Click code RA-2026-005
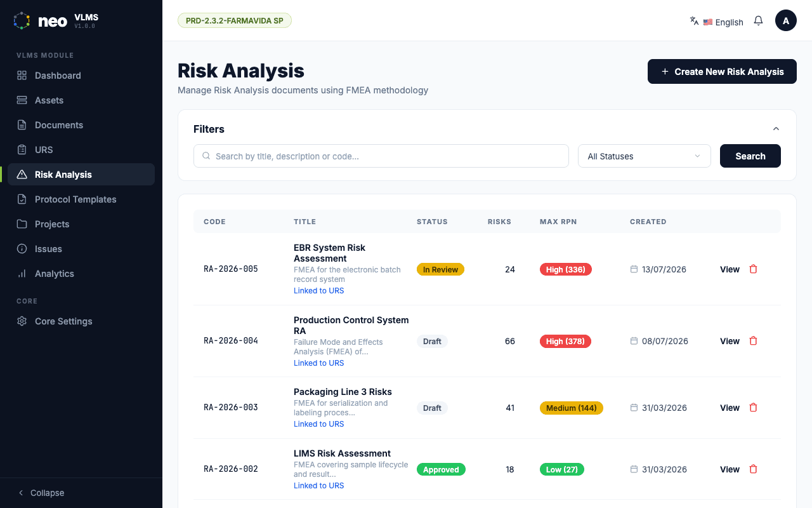This screenshot has height=508, width=812. point(231,269)
